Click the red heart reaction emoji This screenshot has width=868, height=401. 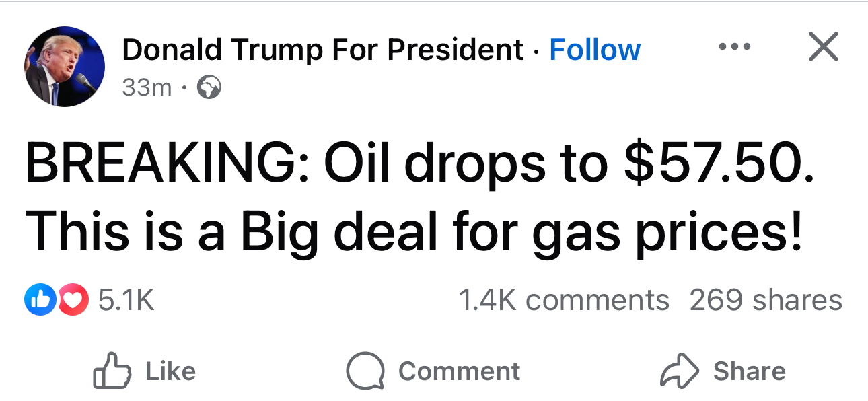73,299
